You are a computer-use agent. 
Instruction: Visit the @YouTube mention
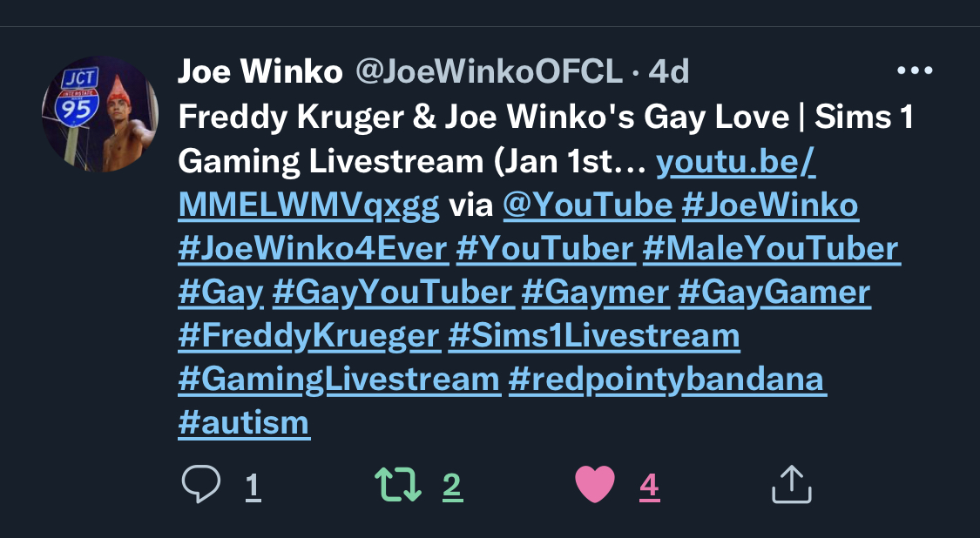(x=588, y=205)
